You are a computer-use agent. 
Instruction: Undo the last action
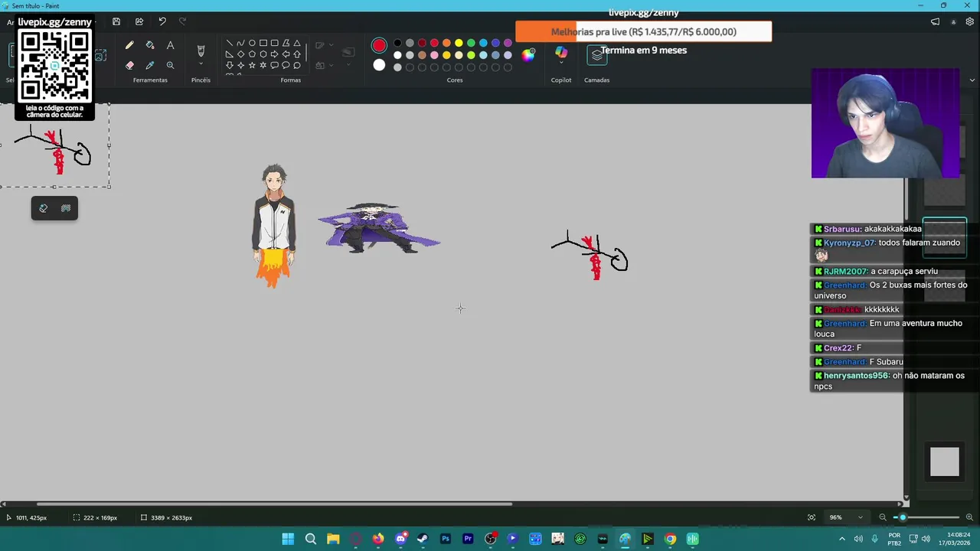[x=162, y=22]
